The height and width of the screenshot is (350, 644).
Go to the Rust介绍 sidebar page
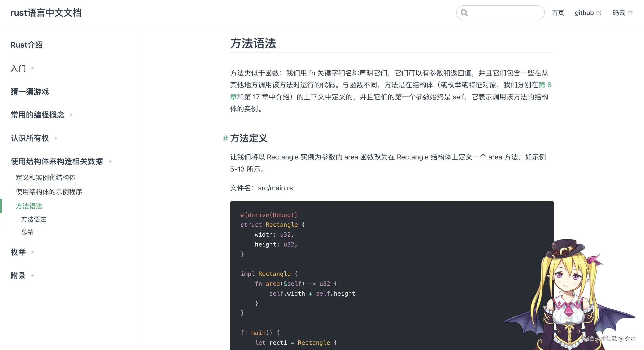tap(27, 45)
